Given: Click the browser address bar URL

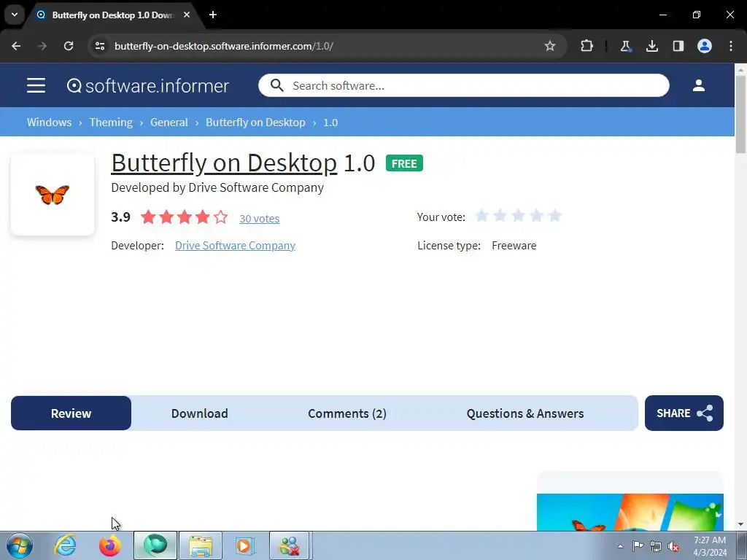Looking at the screenshot, I should coord(224,46).
